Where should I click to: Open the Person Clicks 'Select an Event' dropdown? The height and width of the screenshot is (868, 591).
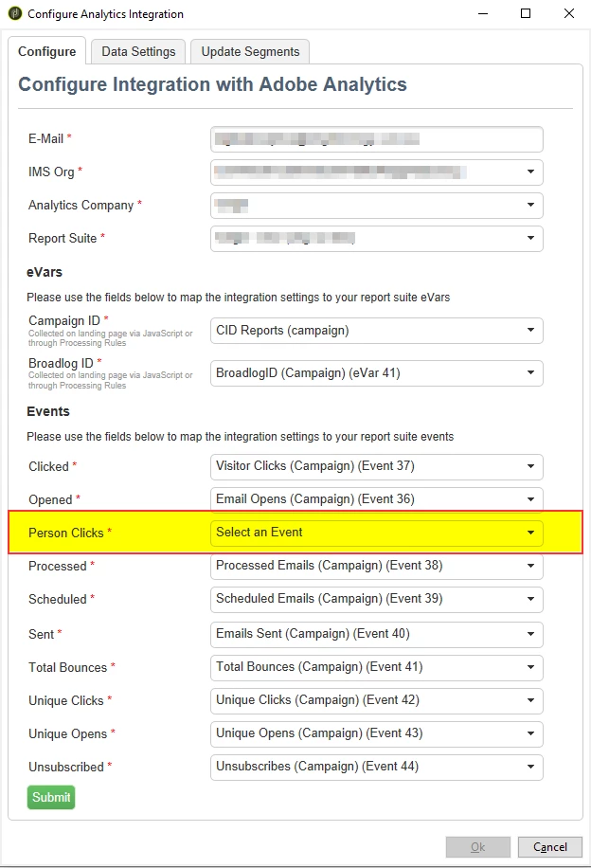[x=376, y=533]
